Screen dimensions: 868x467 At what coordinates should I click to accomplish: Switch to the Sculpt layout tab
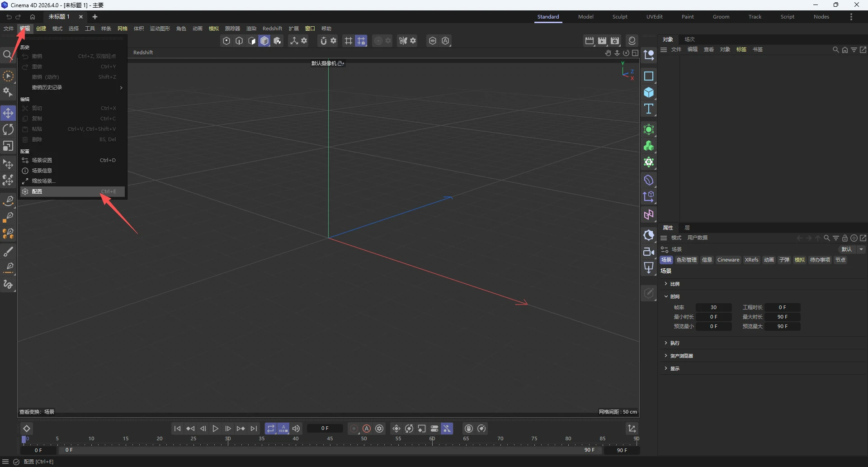[x=620, y=17]
